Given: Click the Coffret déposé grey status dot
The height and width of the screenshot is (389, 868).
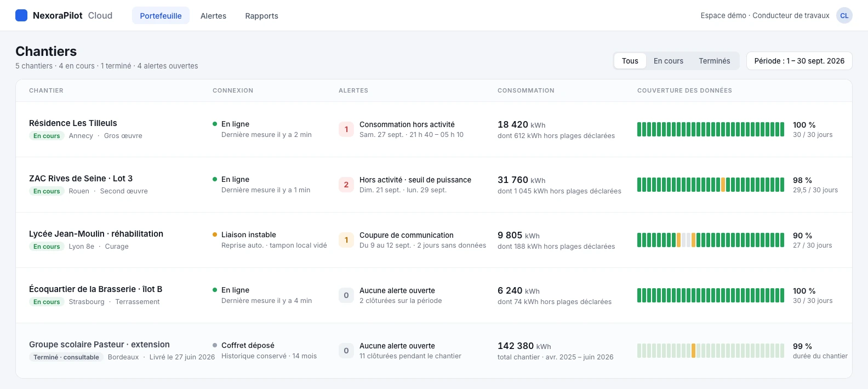Looking at the screenshot, I should pyautogui.click(x=215, y=345).
